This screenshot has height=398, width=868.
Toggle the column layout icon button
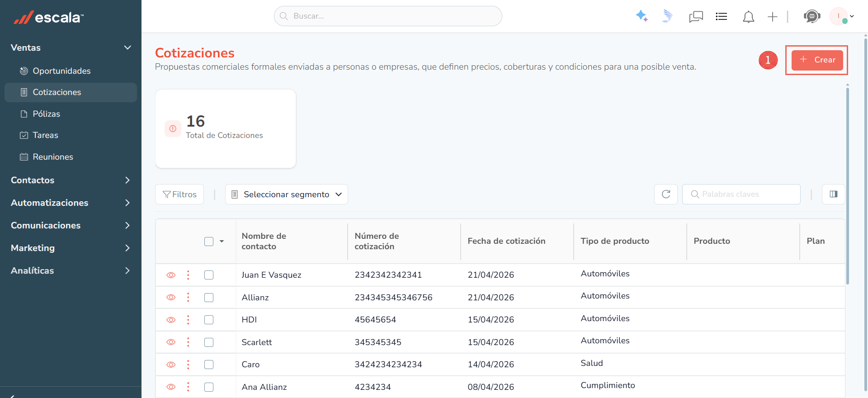[834, 194]
